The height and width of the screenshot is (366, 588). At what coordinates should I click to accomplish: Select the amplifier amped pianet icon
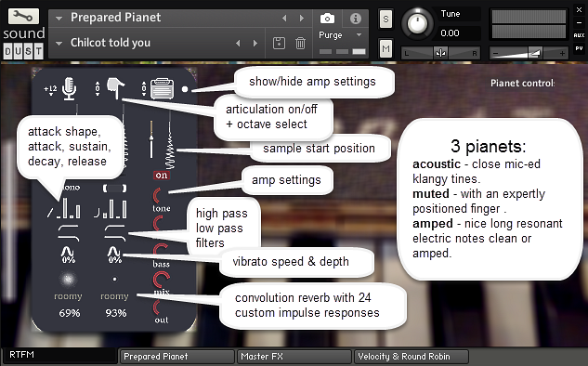coord(162,88)
